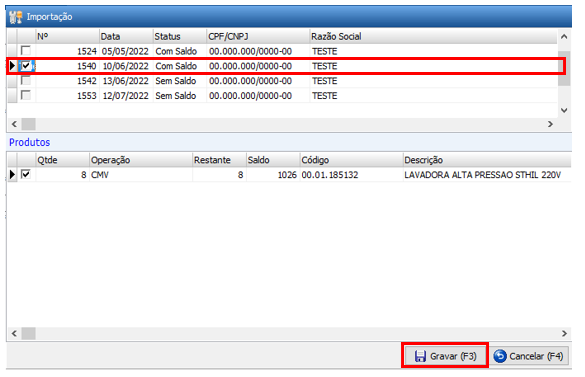Select the row with date 10/06/2022
585x377 pixels.
tap(282, 66)
